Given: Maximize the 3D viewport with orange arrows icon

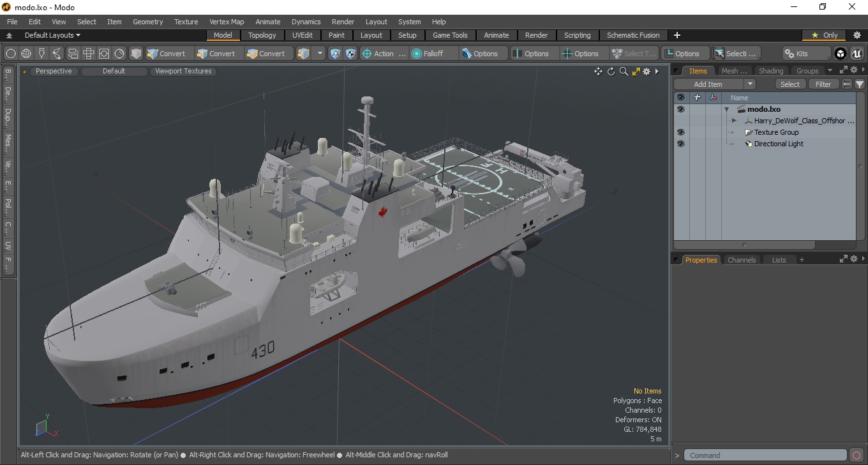Looking at the screenshot, I should click(636, 72).
